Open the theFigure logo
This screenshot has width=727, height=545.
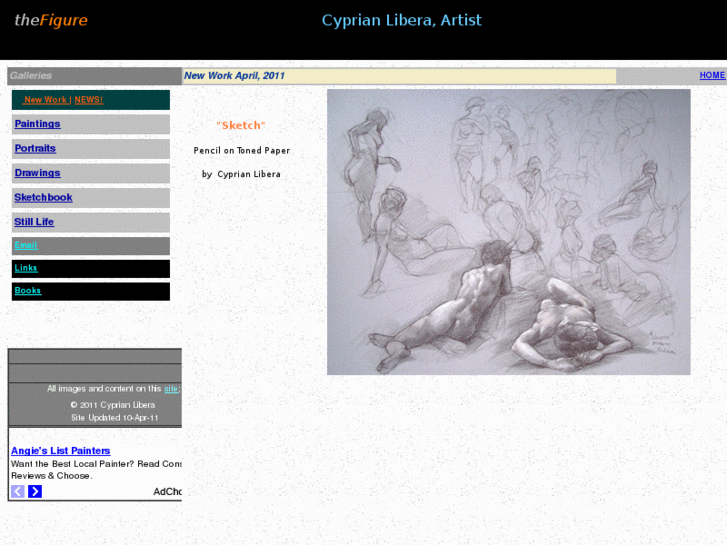51,20
